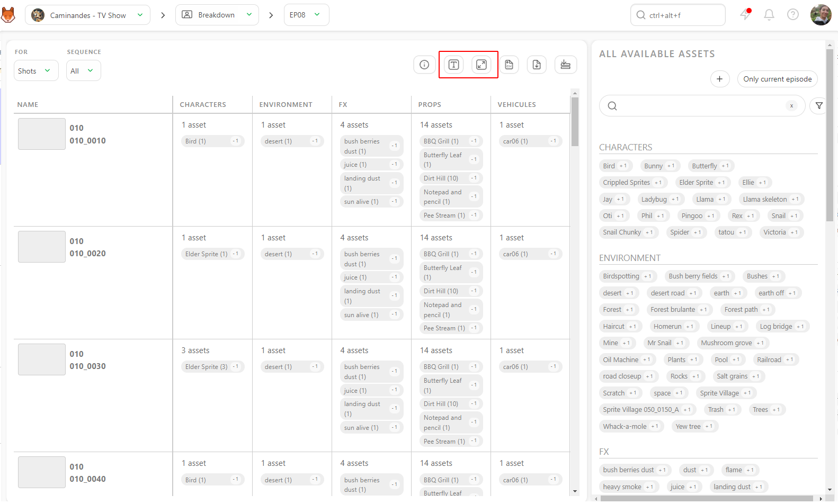Viewport: 838px width, 504px height.
Task: Open the Kitsu fox logo home
Action: (7, 15)
